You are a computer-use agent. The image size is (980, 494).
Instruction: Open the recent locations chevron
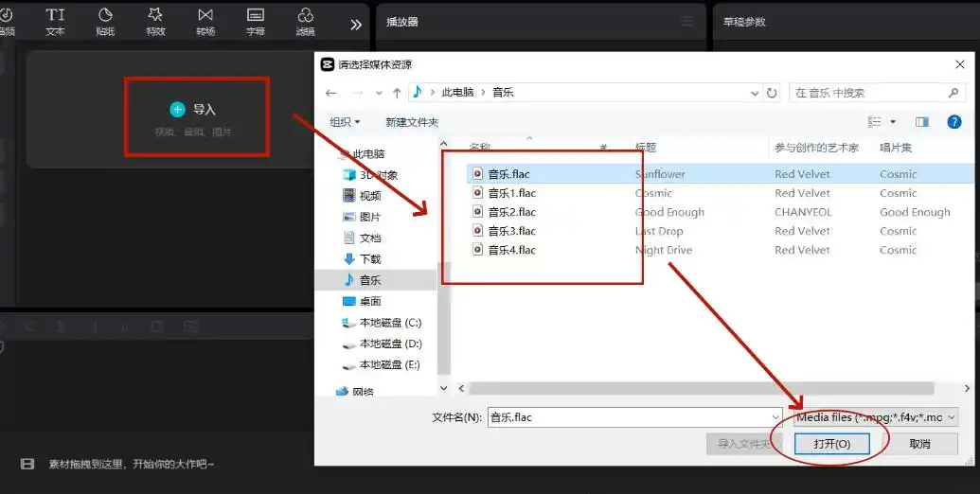[x=379, y=93]
